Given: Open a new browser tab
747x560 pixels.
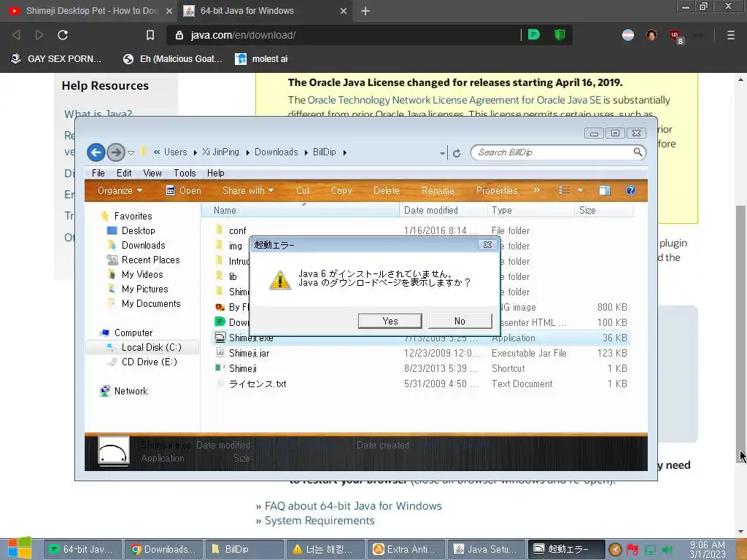Looking at the screenshot, I should coord(365,11).
